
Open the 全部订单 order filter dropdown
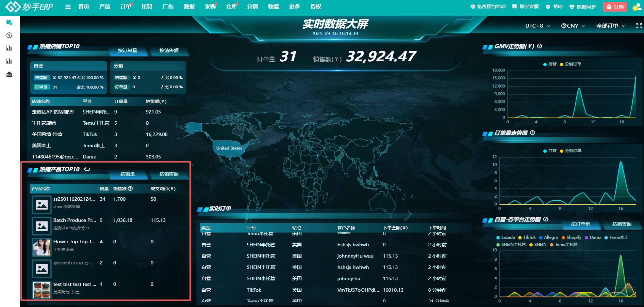click(611, 26)
